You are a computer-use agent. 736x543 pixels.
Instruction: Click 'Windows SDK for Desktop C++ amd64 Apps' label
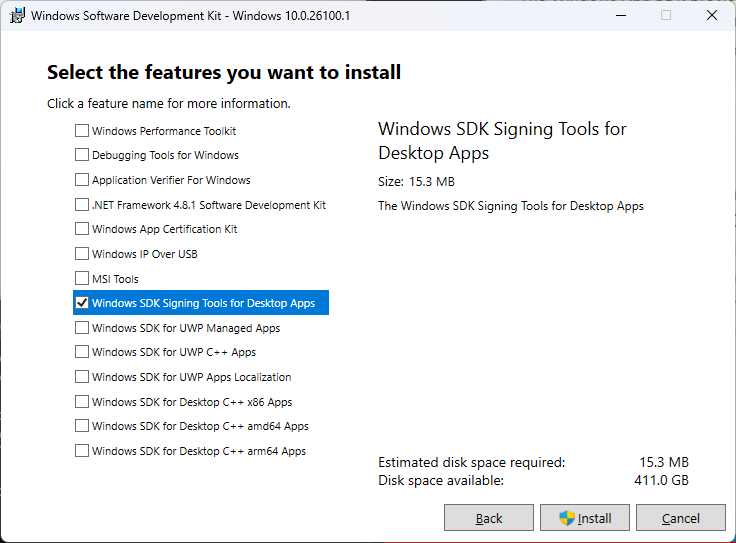tap(200, 426)
